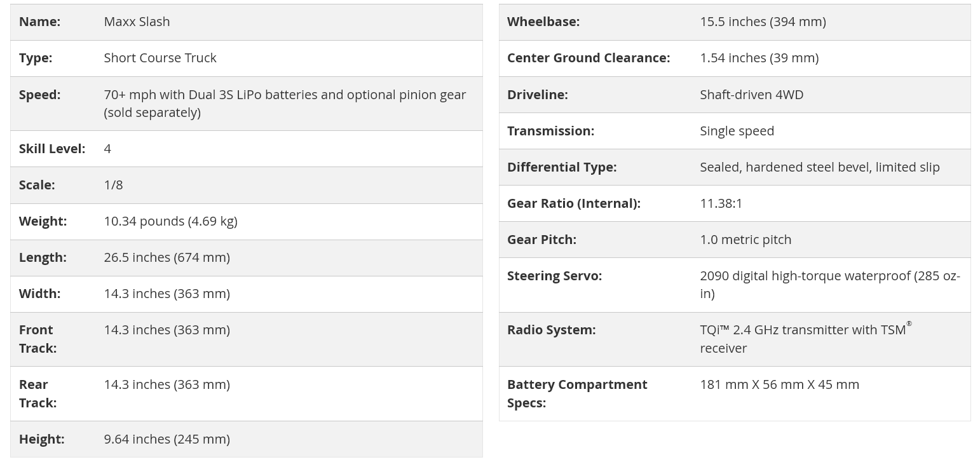Click the Center Ground Clearance label
The width and height of the screenshot is (980, 462).
[x=588, y=58]
